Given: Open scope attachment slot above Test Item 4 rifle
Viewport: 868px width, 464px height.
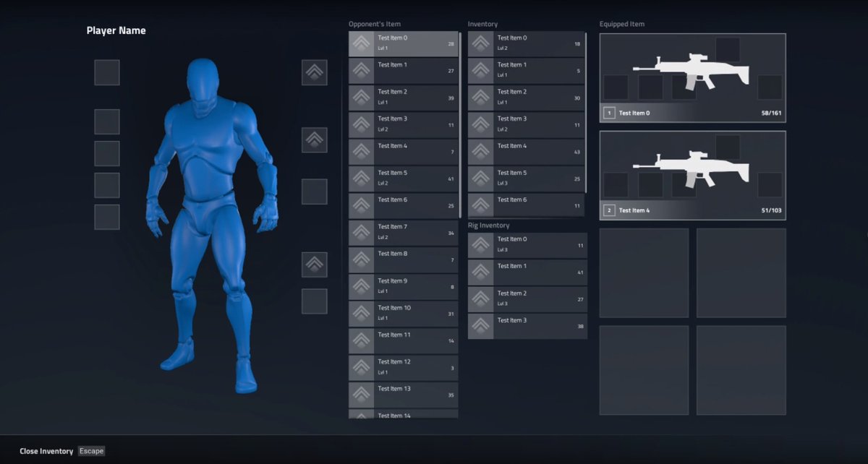Looking at the screenshot, I should (x=728, y=147).
